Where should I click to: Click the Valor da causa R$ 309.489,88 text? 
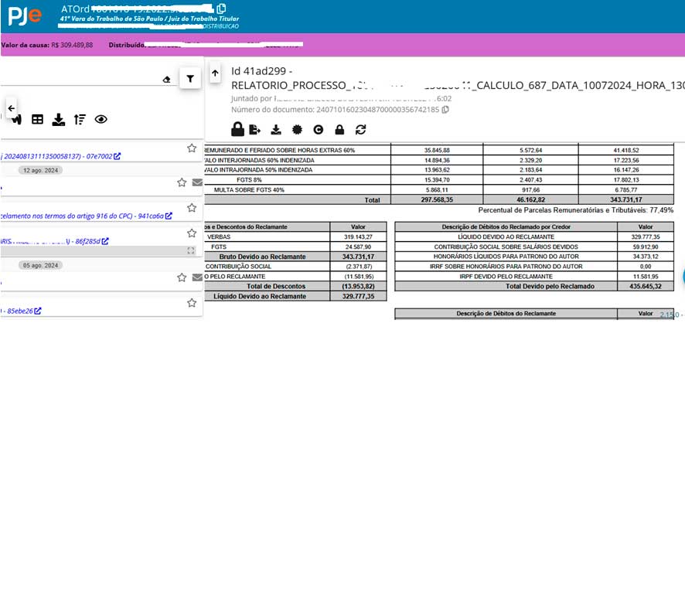tap(47, 45)
